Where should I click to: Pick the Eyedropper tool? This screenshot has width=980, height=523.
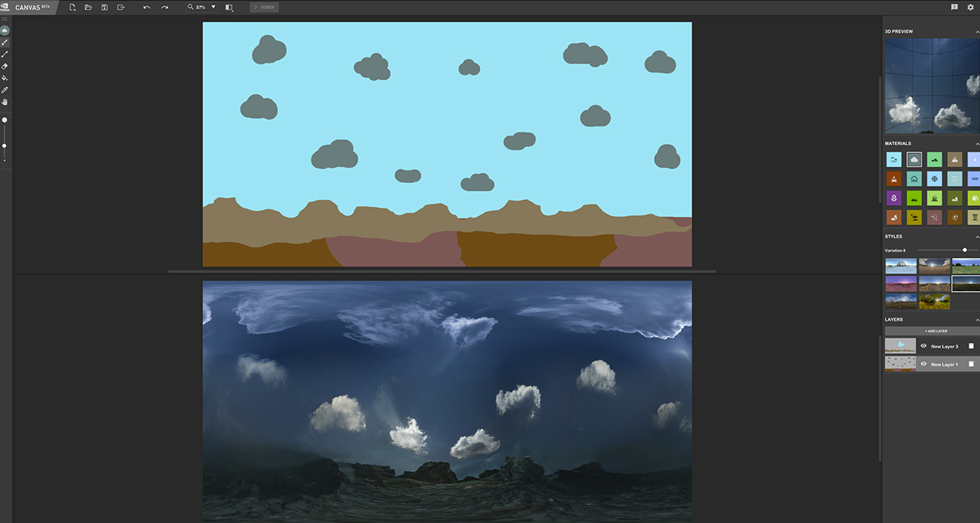[5, 90]
